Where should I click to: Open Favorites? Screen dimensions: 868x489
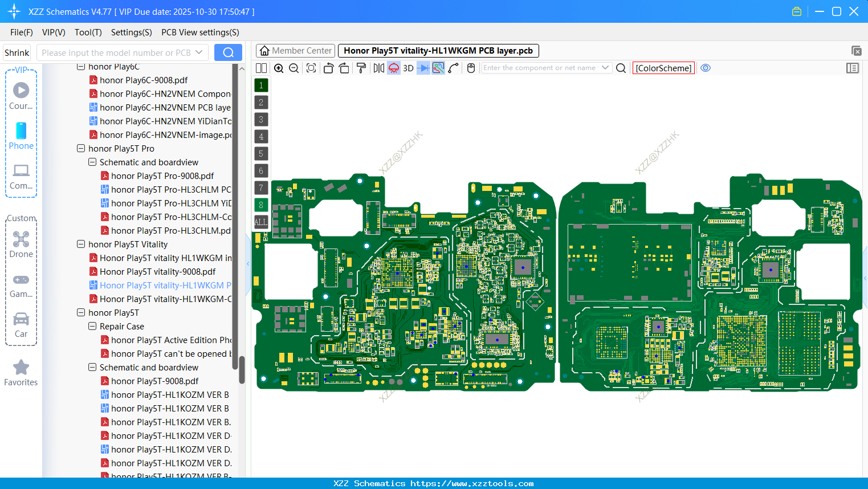21,373
